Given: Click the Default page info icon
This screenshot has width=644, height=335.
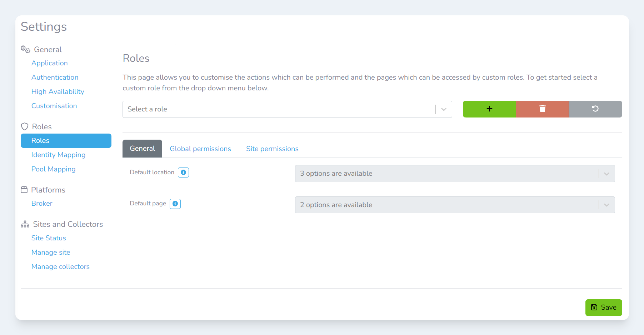Looking at the screenshot, I should [175, 204].
